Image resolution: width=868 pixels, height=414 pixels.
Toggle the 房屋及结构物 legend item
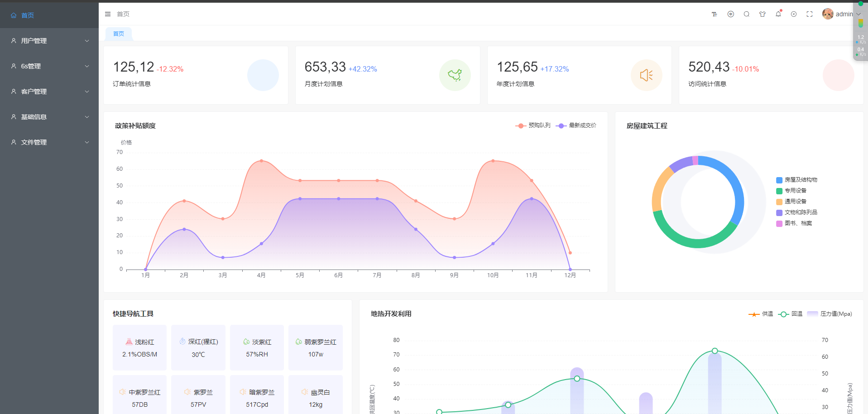(x=797, y=180)
